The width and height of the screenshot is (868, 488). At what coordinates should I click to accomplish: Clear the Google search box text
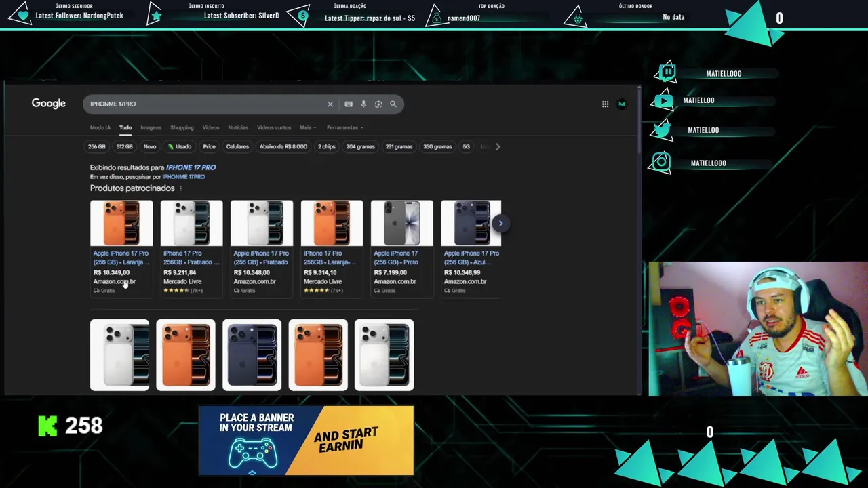[330, 104]
